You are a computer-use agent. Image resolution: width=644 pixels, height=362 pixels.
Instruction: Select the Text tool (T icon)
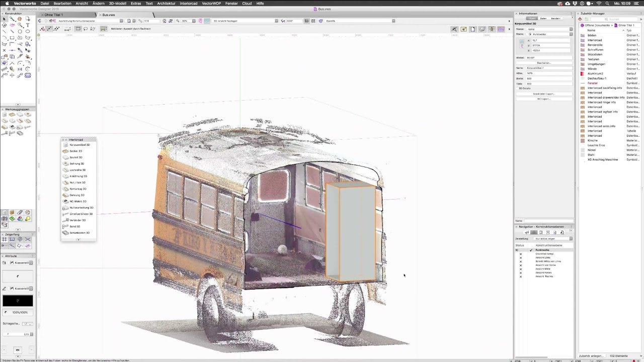click(28, 25)
